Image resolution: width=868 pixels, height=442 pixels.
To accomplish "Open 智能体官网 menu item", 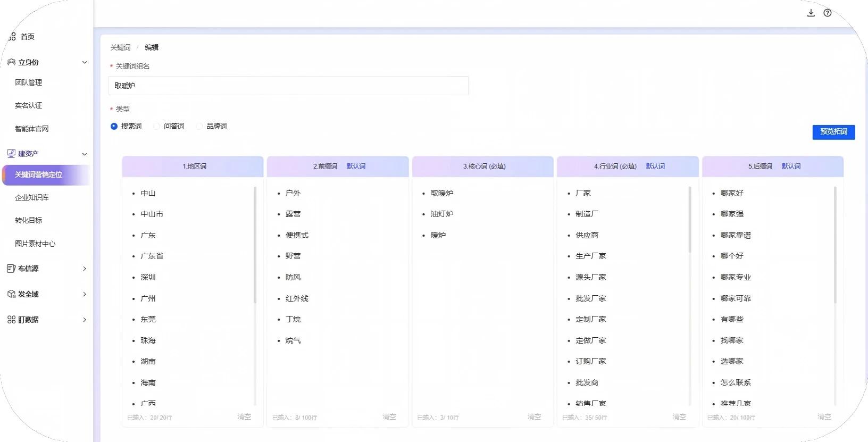I will point(32,129).
